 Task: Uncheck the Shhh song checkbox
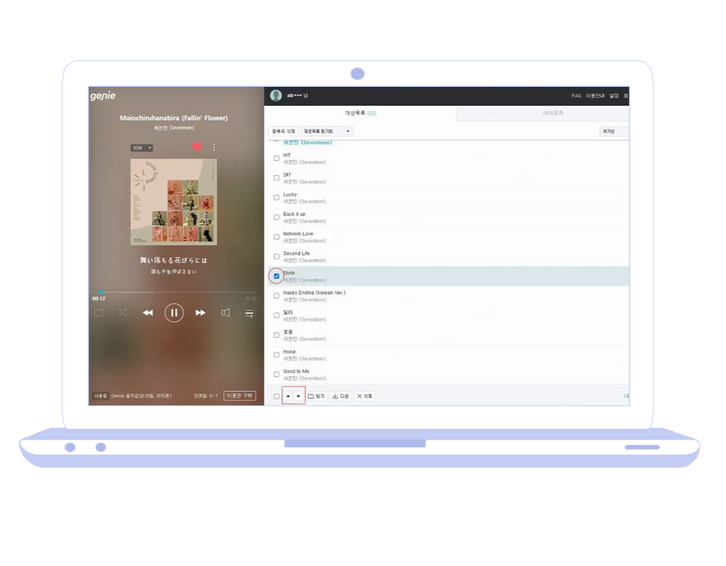pyautogui.click(x=276, y=276)
